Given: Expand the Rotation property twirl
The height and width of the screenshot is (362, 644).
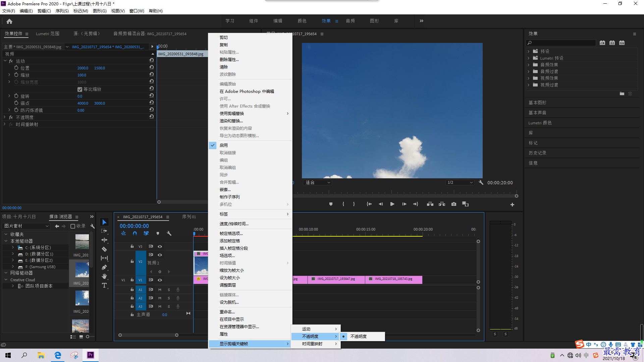Looking at the screenshot, I should (x=9, y=96).
